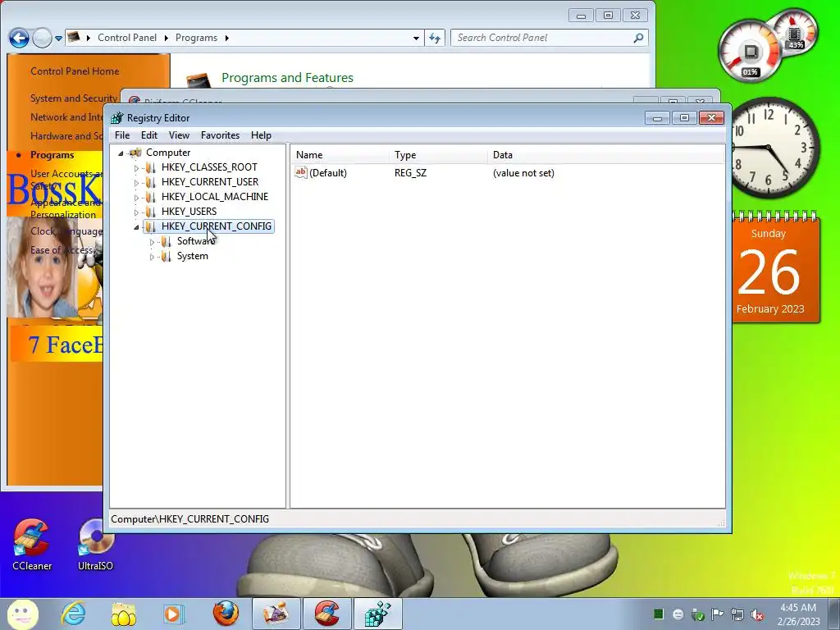Screen dimensions: 840x630
Task: Open recent pages dropdown in Control Panel
Action: click(58, 38)
